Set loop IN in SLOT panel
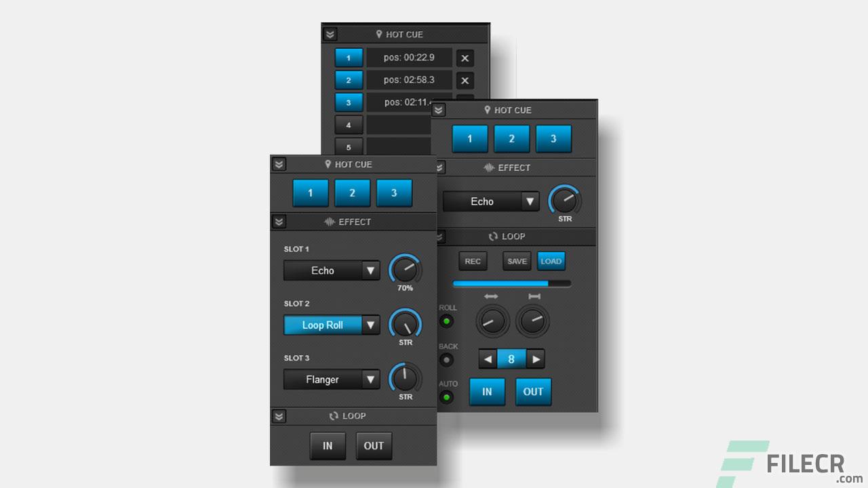868x488 pixels. click(328, 446)
